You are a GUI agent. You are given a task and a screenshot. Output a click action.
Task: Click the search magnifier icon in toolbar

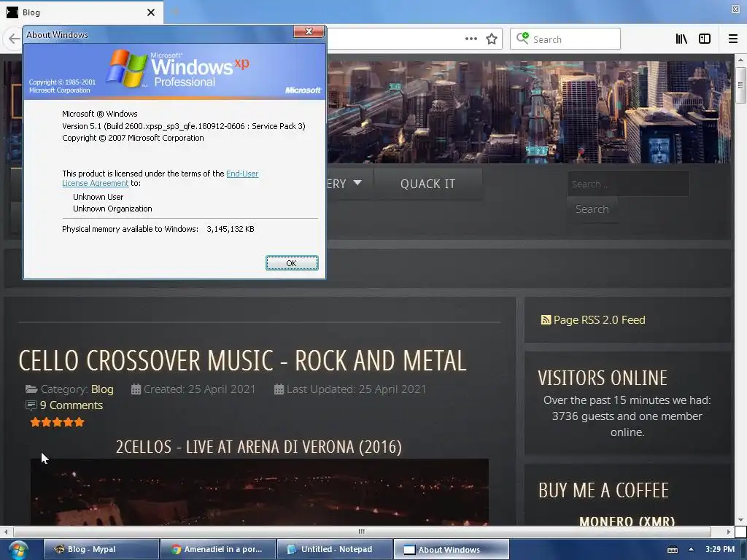[522, 38]
